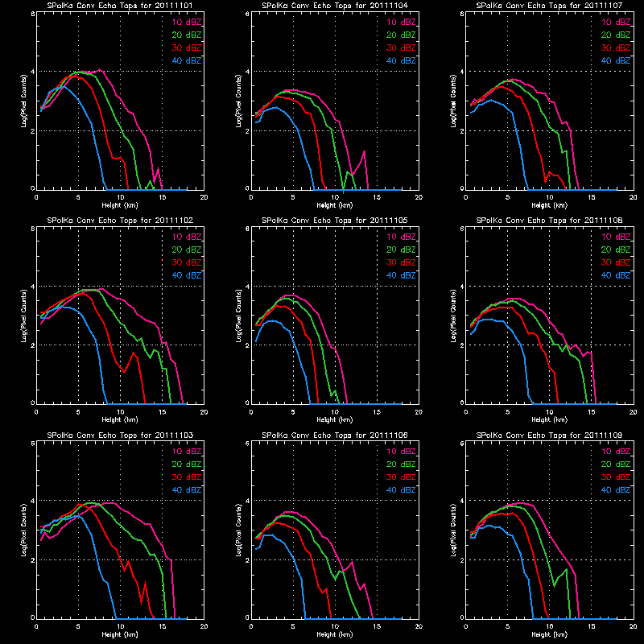Select the 10 dBZ legend label in 20111101 plot
Image resolution: width=644 pixels, height=644 pixels.
click(x=187, y=23)
